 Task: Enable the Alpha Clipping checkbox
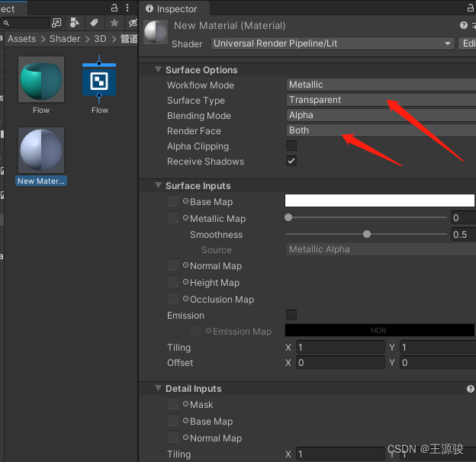tap(291, 146)
